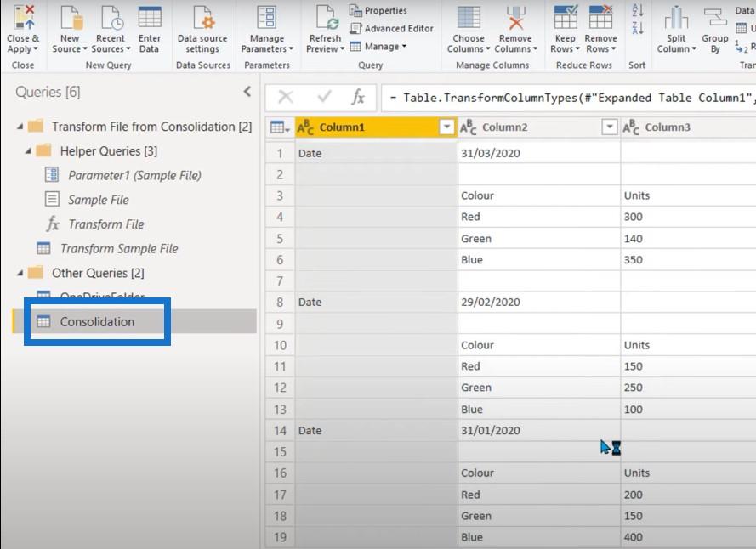Open Recent Sources icon
Viewport: 756px width, 549px height.
click(x=112, y=17)
